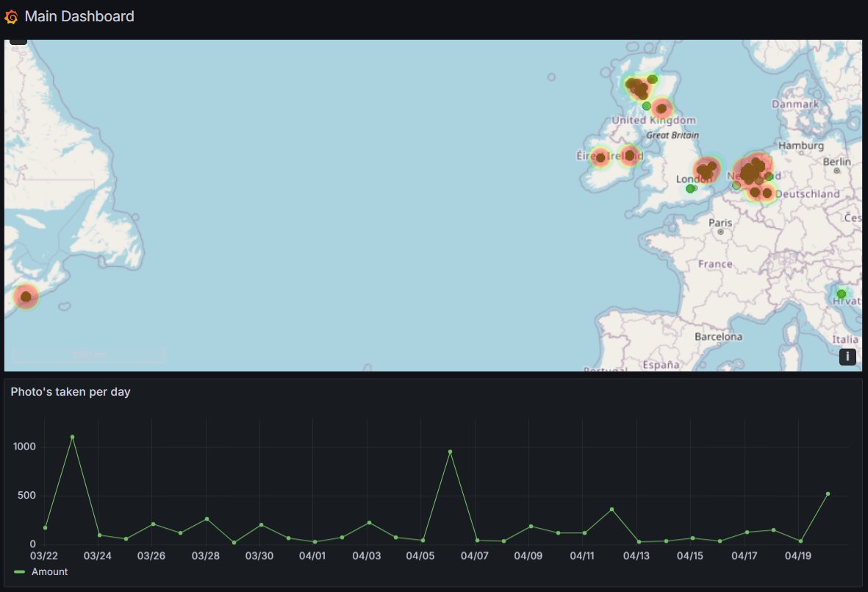Select the green marker beside London label
Screen dimensions: 868x592
coord(689,189)
